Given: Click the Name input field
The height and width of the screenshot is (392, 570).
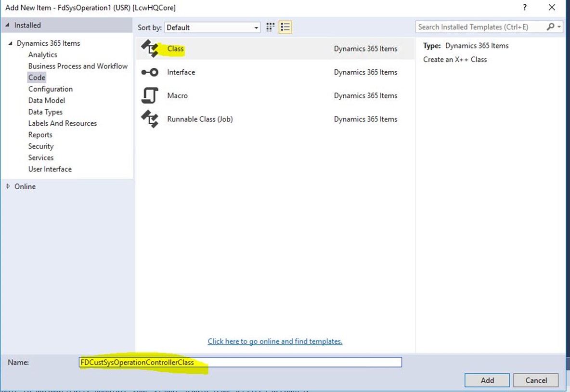Looking at the screenshot, I should [240, 362].
